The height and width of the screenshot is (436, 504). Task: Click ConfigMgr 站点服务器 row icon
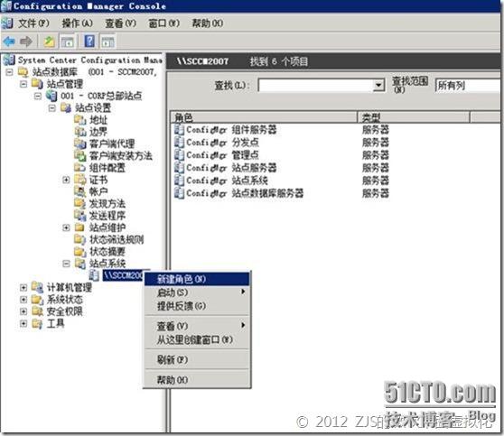pyautogui.click(x=179, y=168)
